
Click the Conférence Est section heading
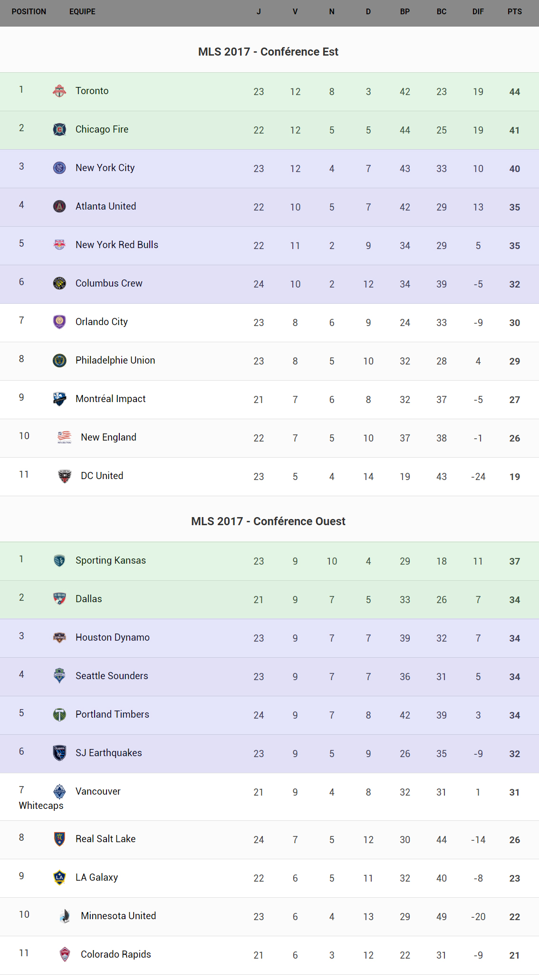coord(268,52)
